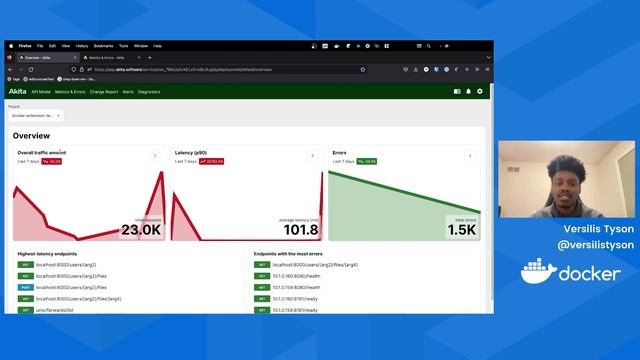Open 10.1.0.160:8181/ready endpoint
Screen dimensions: 640x360
pos(286,299)
